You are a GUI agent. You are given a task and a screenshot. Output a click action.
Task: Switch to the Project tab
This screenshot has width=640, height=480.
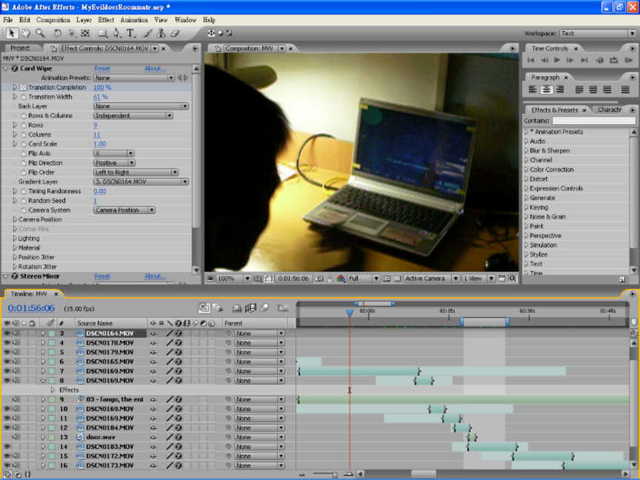20,48
